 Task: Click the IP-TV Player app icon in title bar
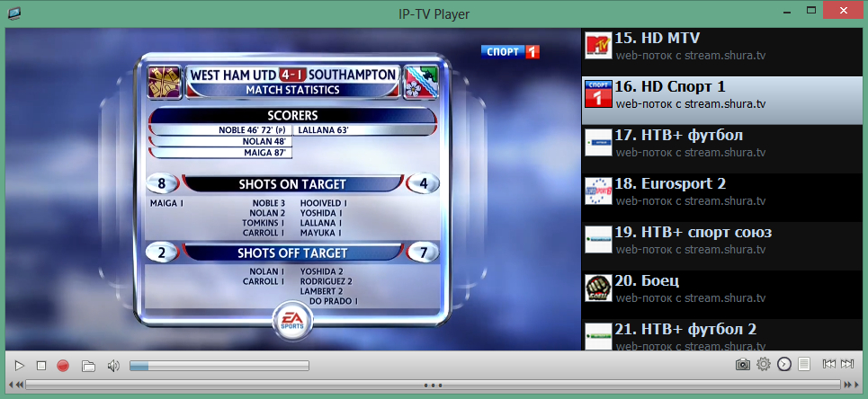14,13
